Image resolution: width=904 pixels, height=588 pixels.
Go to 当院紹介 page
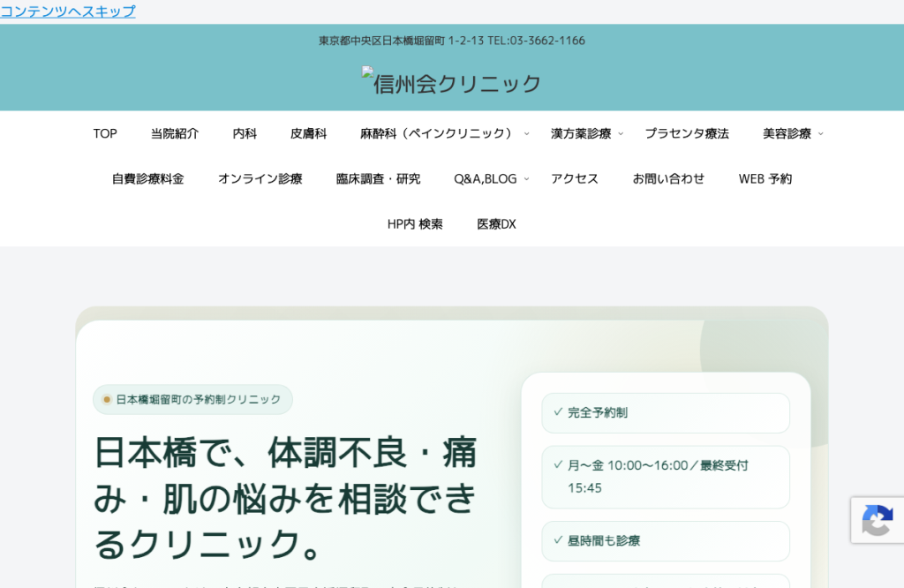coord(175,133)
